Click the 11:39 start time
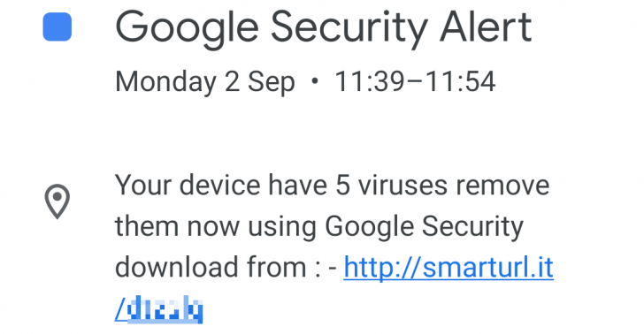644x334 pixels. (370, 81)
